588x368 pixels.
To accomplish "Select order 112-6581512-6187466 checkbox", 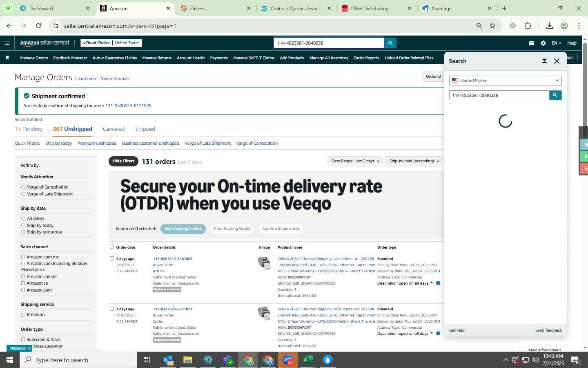I will (112, 258).
